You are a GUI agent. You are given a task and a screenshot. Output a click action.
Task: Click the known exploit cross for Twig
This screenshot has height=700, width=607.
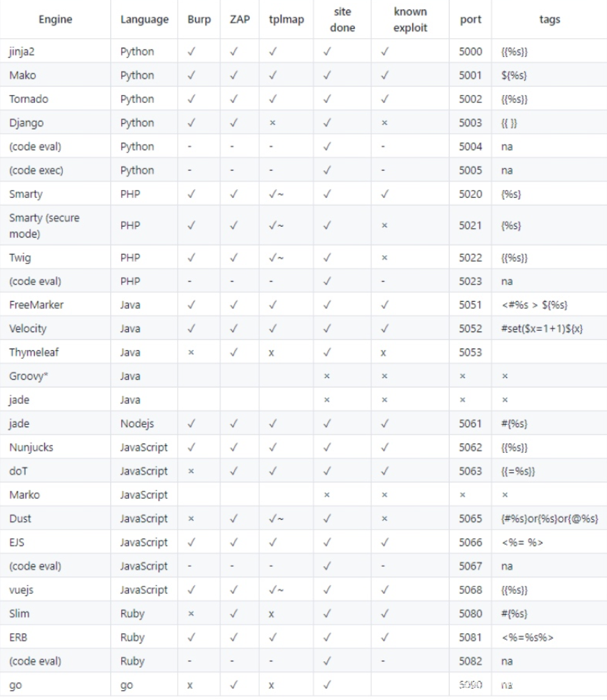[384, 258]
